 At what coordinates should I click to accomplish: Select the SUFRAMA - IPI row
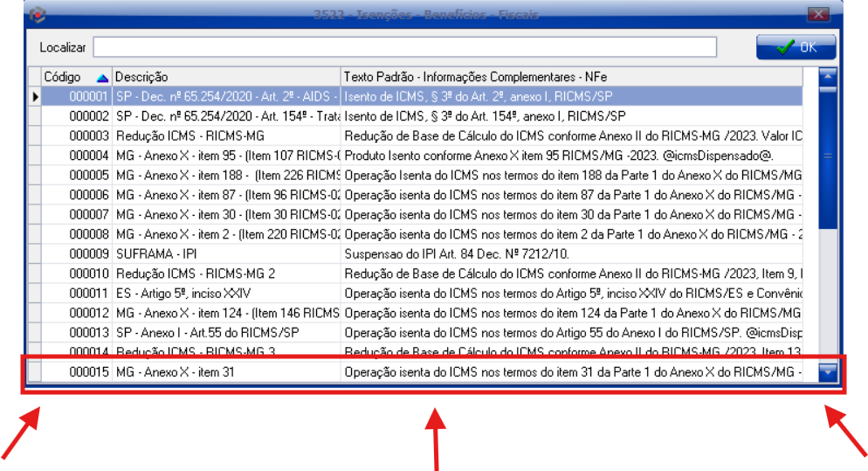[x=158, y=253]
